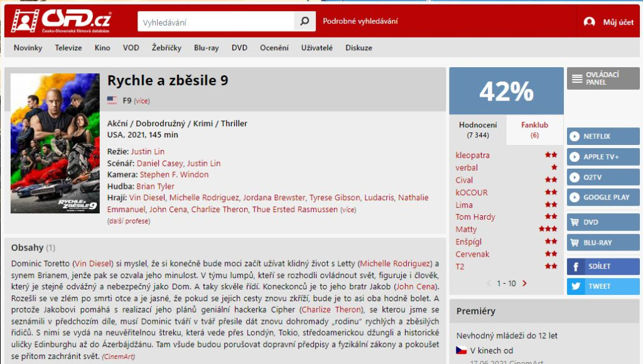Open actor Tyrese Gibson's page
Screen dimensions: 643x364
pyautogui.click(x=335, y=198)
